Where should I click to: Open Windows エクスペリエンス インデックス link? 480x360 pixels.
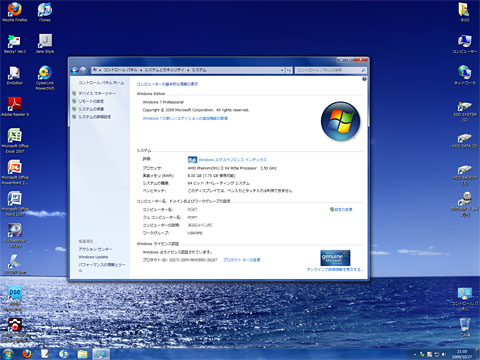point(233,160)
